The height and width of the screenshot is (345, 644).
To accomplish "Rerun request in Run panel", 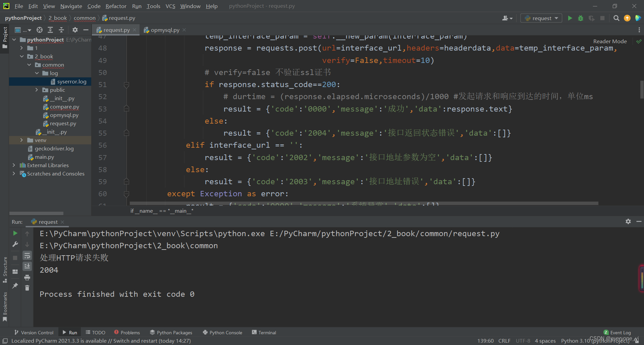I will coord(15,233).
